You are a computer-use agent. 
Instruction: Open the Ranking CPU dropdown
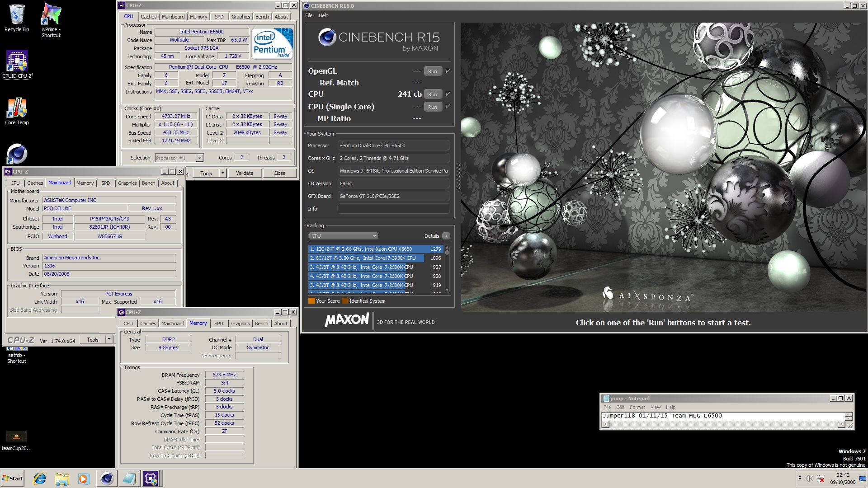coord(344,236)
